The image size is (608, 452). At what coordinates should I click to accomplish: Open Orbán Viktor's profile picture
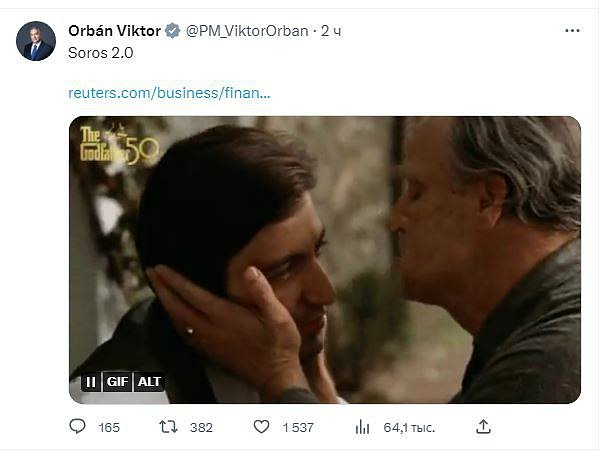pyautogui.click(x=36, y=40)
